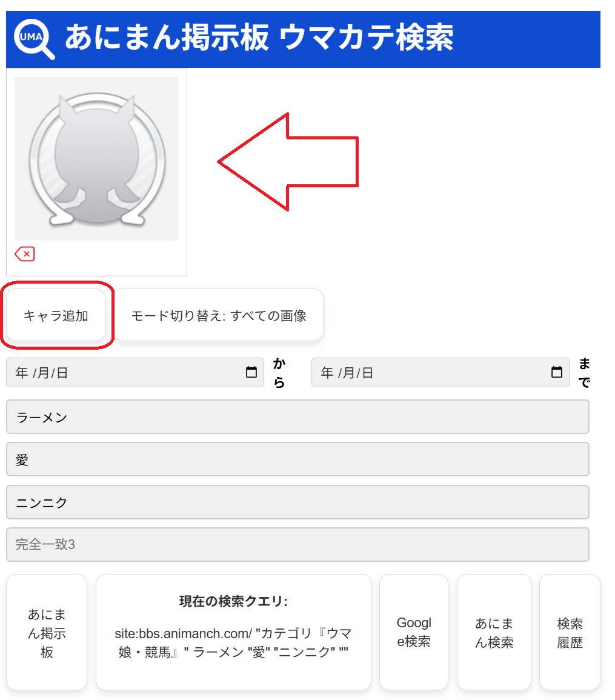The height and width of the screenshot is (700, 615).
Task: Click the start date 年/月/日 field
Action: tap(135, 372)
